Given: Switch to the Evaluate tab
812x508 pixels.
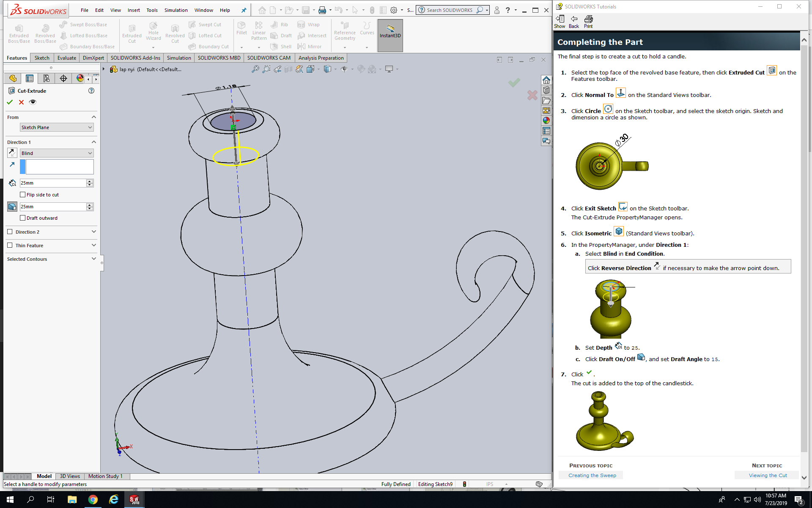Looking at the screenshot, I should tap(66, 58).
